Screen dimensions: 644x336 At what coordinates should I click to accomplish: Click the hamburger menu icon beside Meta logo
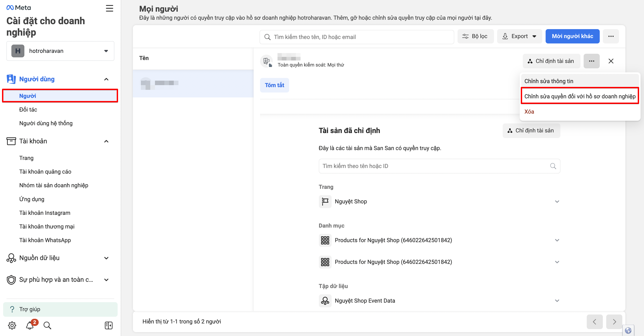pyautogui.click(x=109, y=8)
